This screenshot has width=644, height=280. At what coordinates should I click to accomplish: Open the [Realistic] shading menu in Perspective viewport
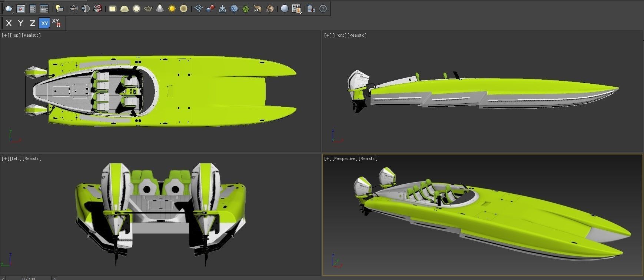tap(368, 159)
